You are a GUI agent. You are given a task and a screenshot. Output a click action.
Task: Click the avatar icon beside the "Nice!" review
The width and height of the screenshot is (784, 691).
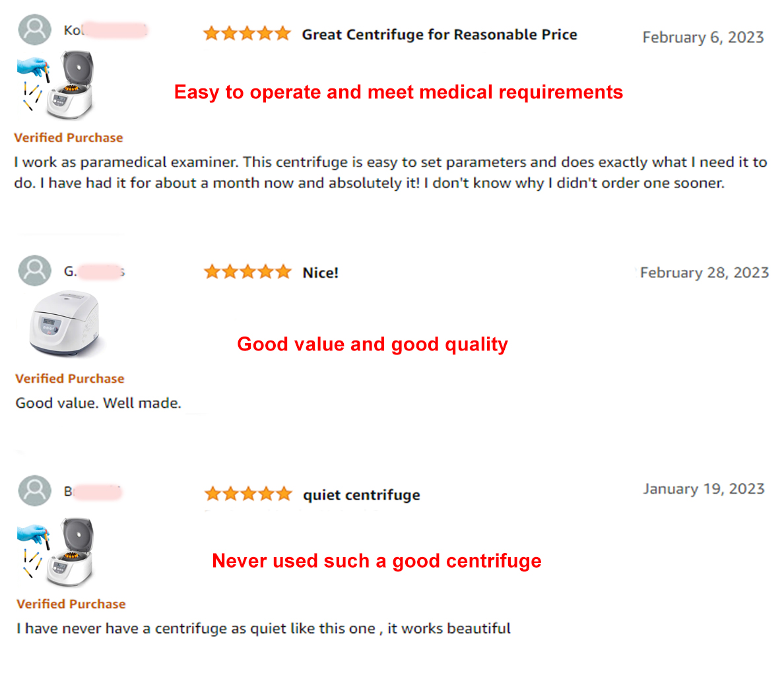click(x=34, y=270)
